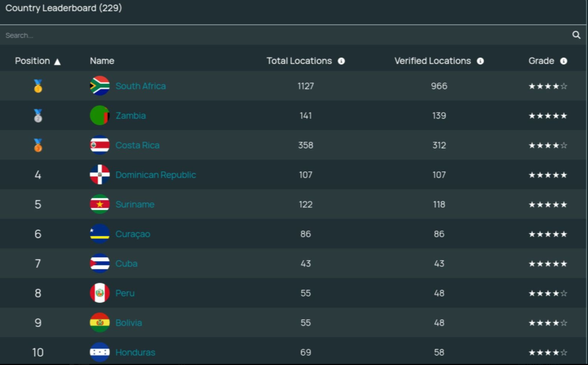Click the search magnifier icon
Screen dimensions: 588x365
576,35
